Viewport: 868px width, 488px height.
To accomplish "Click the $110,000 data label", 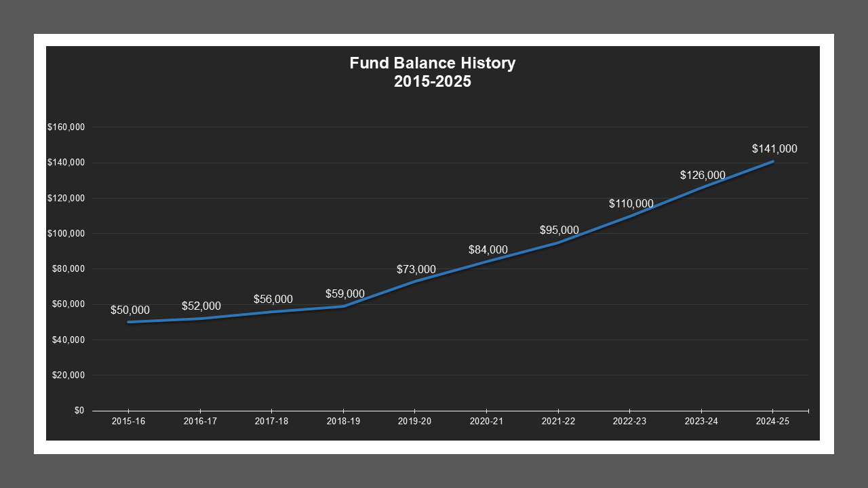I will click(631, 203).
